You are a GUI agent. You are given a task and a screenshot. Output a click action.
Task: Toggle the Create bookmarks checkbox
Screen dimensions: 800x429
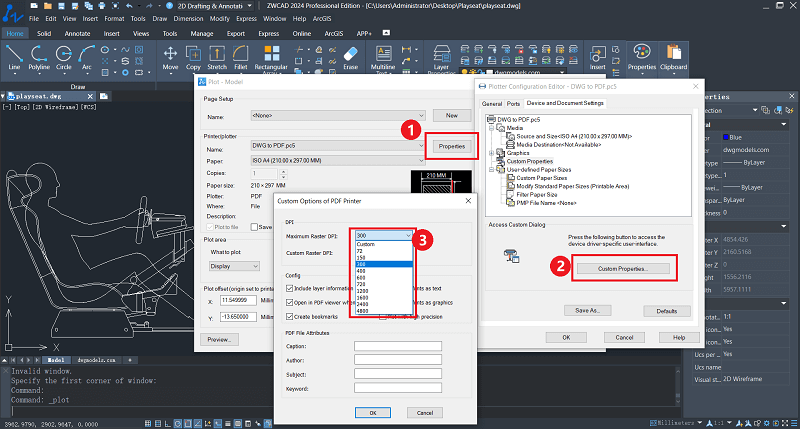pyautogui.click(x=290, y=316)
